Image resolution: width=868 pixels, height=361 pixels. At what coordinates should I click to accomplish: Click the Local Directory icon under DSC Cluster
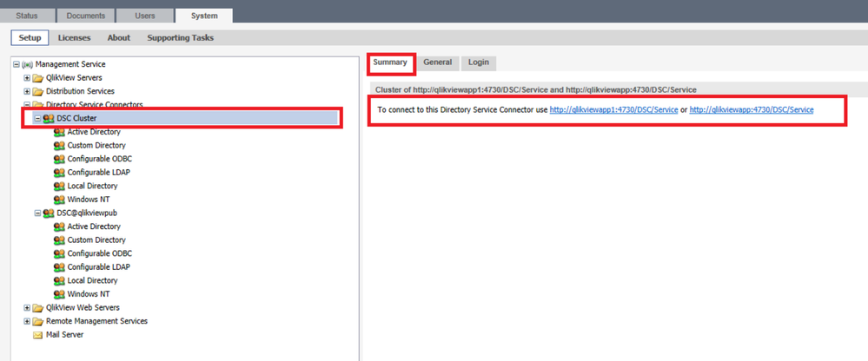[59, 186]
